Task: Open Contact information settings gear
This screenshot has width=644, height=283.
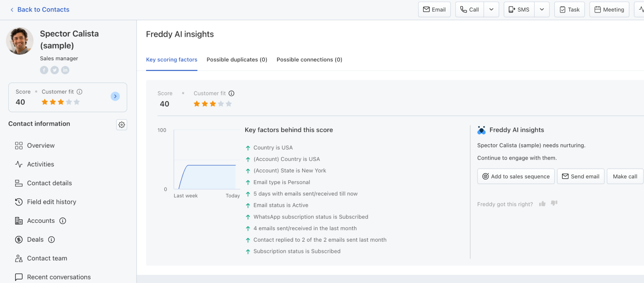Action: tap(121, 125)
